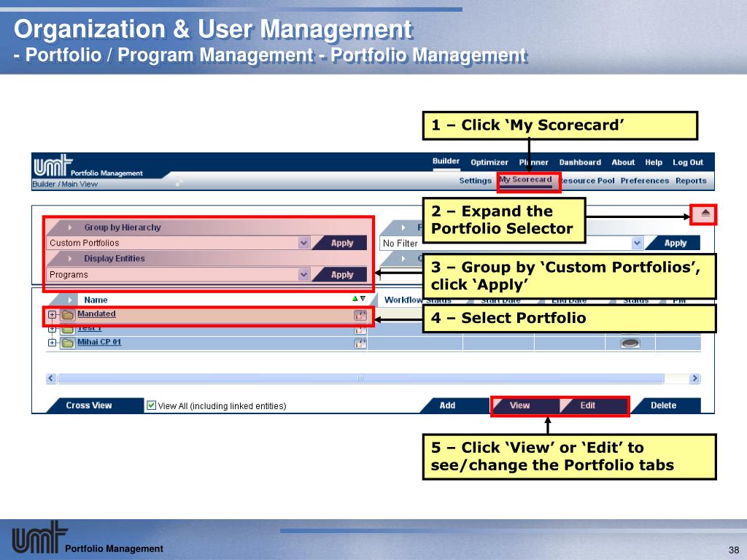The width and height of the screenshot is (747, 560).
Task: Click Apply next to Custom Portfolios
Action: click(341, 243)
